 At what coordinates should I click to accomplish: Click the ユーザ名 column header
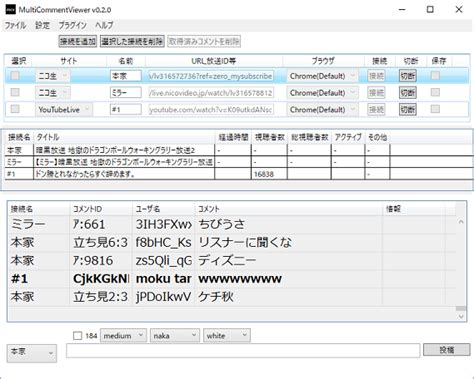(x=163, y=209)
